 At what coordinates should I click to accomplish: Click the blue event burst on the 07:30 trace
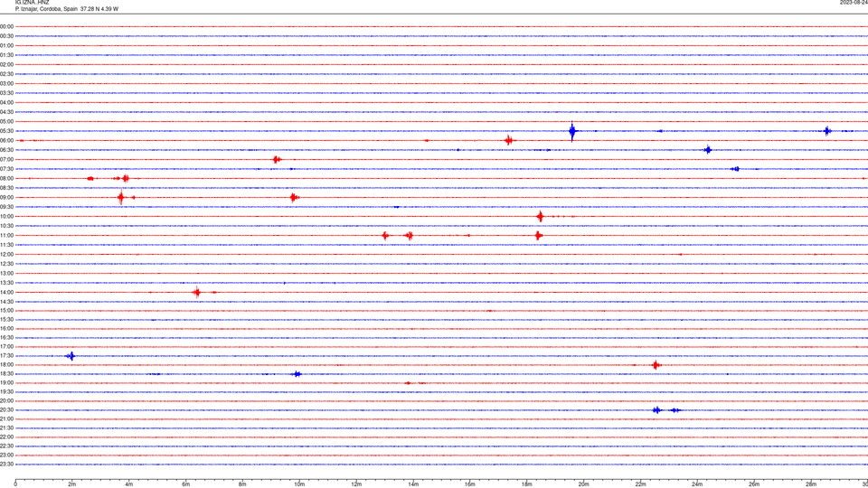tap(735, 169)
